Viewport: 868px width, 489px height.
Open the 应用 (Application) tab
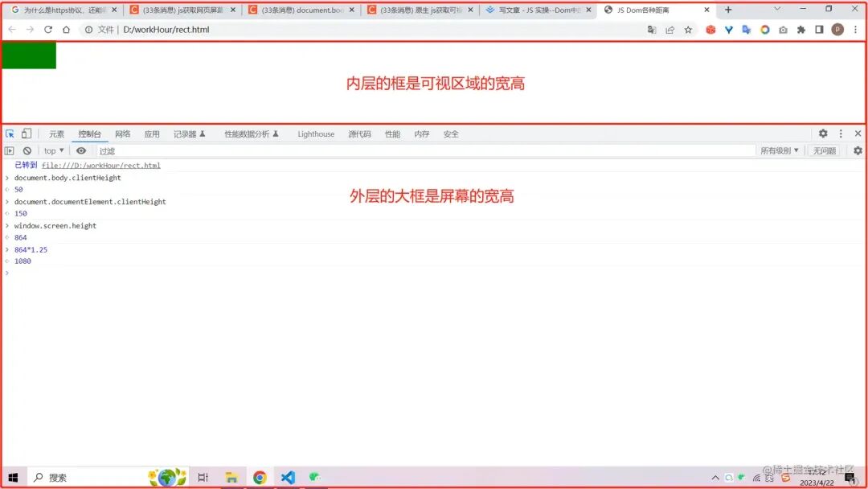tap(152, 134)
